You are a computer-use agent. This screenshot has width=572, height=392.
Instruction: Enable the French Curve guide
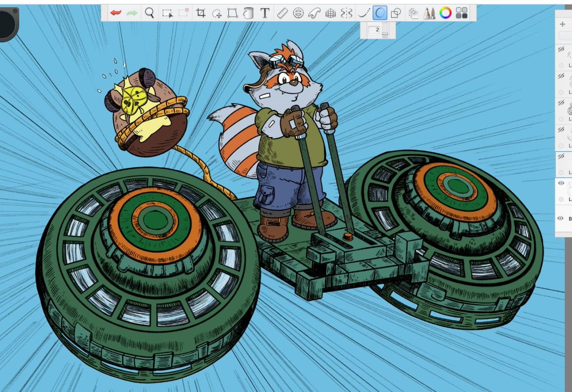click(x=314, y=13)
